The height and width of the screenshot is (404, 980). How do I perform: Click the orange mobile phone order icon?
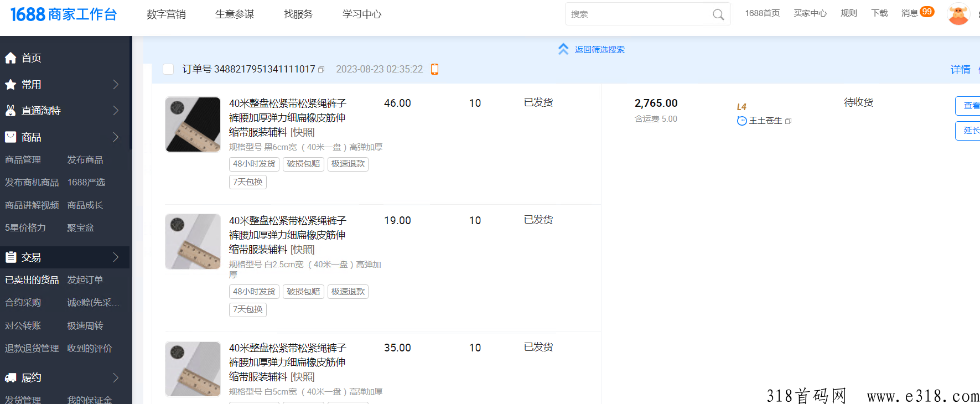click(435, 69)
